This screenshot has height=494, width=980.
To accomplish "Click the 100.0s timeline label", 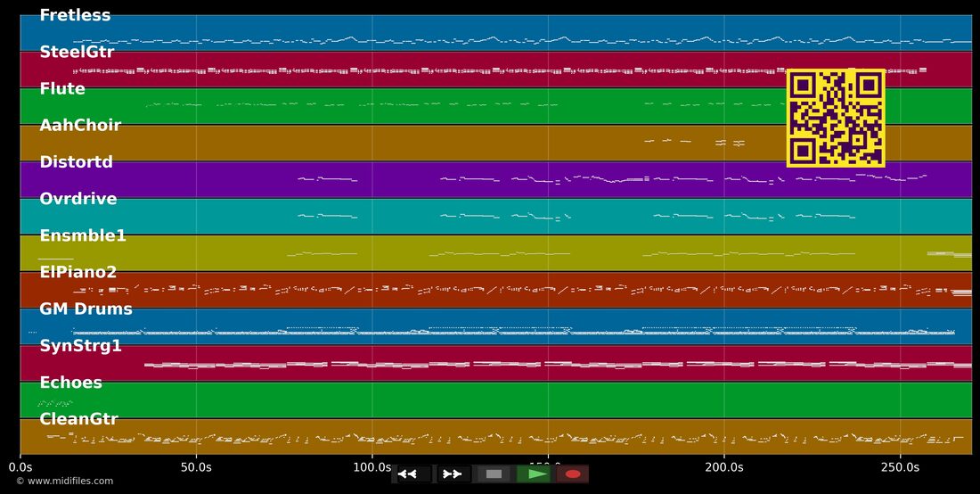I will tap(372, 467).
